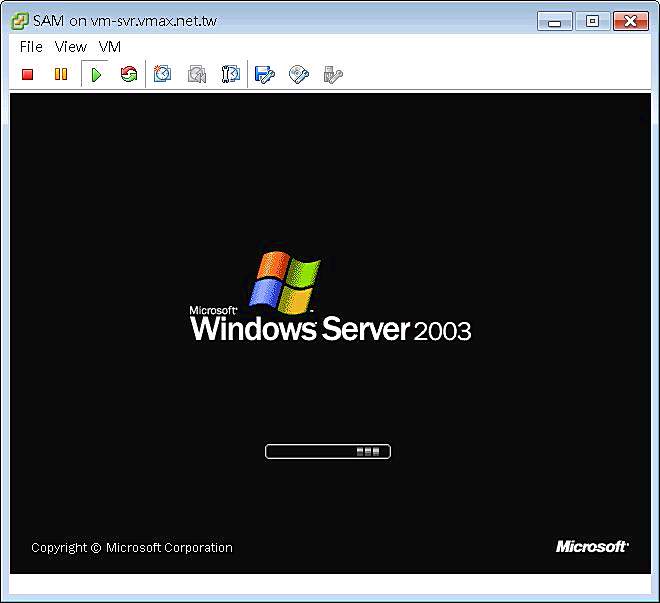Minimize the SAM console window
This screenshot has height=603, width=660.
[x=554, y=21]
